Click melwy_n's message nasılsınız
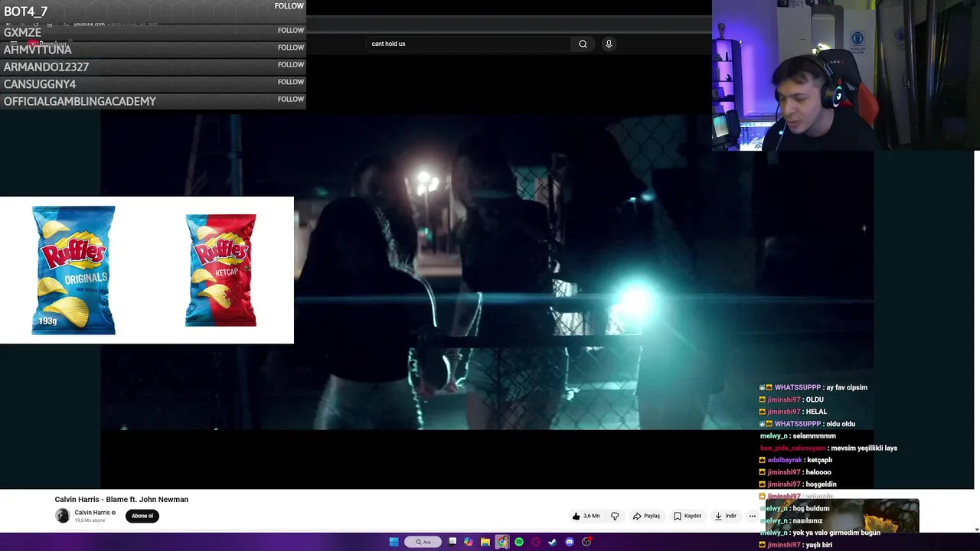The height and width of the screenshot is (551, 980). [808, 521]
